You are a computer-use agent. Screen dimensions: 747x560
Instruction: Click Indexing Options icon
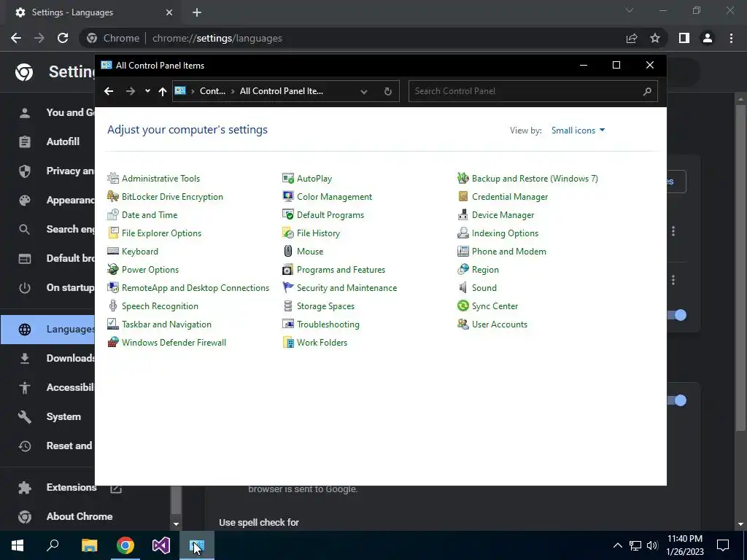pos(462,233)
